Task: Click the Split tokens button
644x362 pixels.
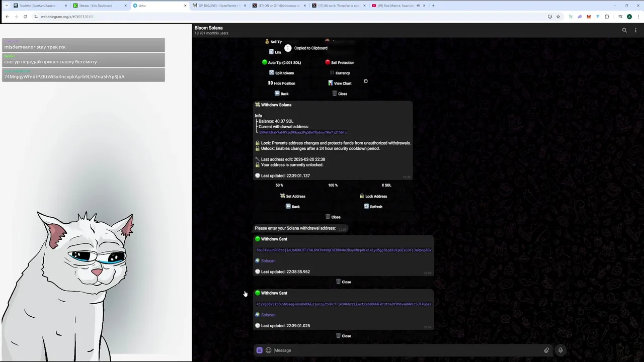Action: click(x=282, y=73)
